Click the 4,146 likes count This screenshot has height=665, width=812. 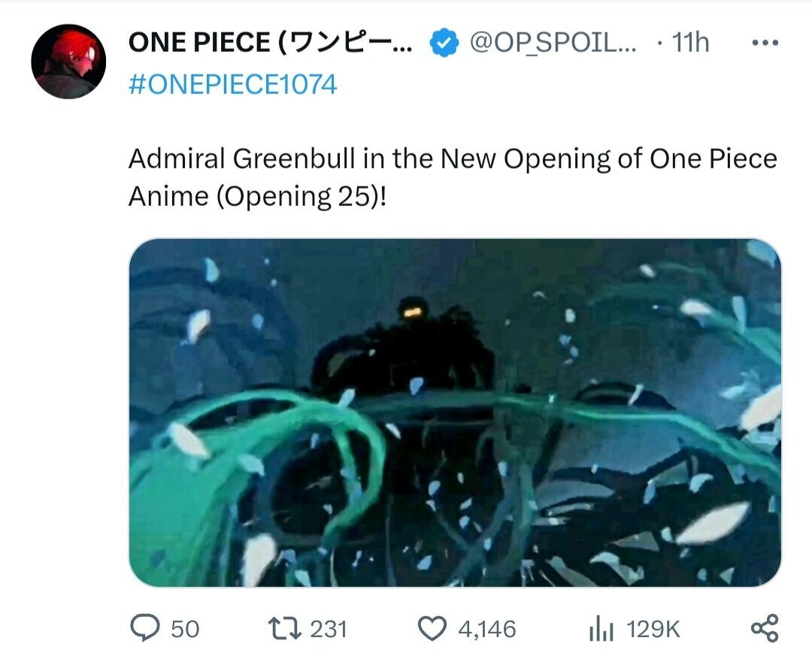(487, 629)
